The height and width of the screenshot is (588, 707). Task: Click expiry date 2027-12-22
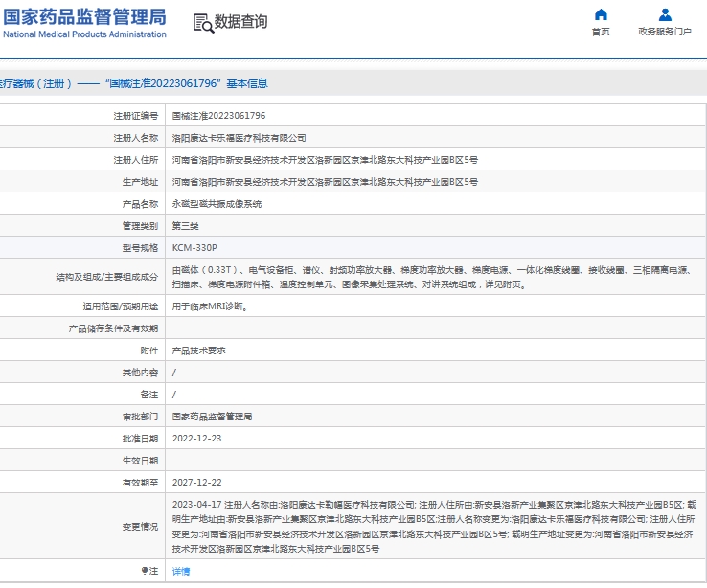click(197, 483)
